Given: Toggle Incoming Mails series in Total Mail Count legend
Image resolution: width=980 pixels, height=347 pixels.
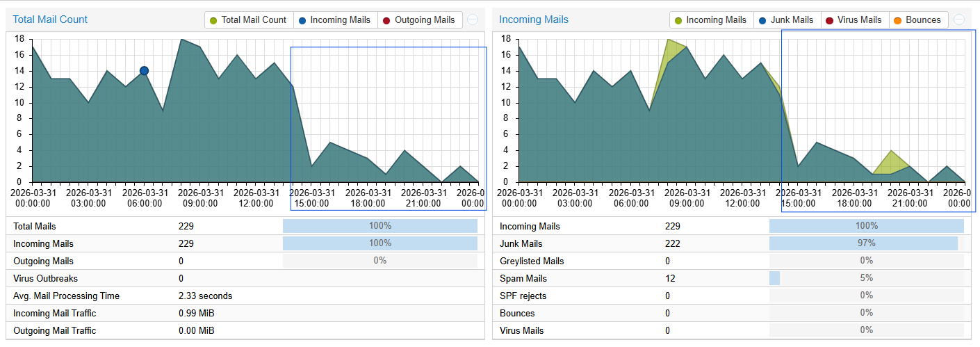Looking at the screenshot, I should (x=335, y=20).
